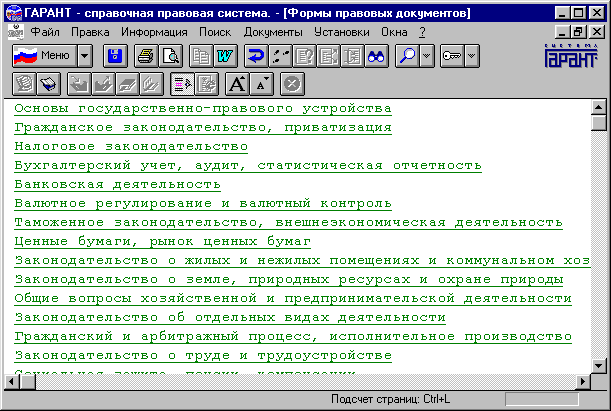Expand the magnifier dropdown arrow
Image resolution: width=611 pixels, height=411 pixels.
tap(427, 56)
